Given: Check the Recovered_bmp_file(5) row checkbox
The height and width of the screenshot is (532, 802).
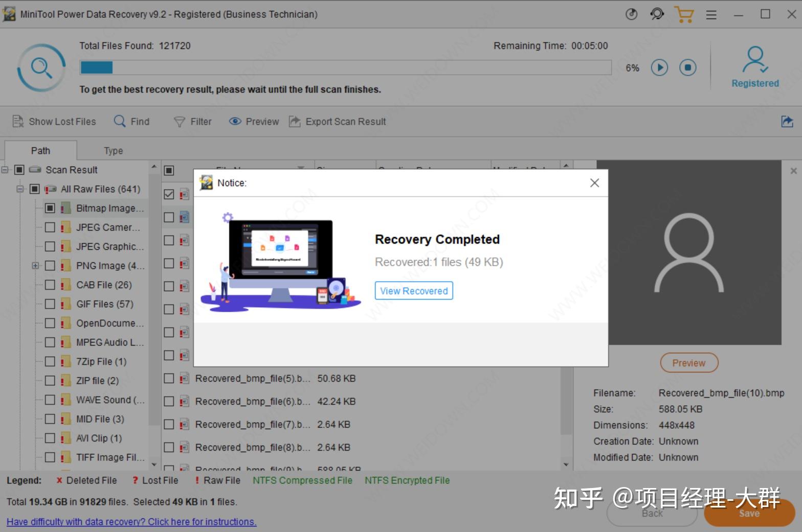Looking at the screenshot, I should tap(169, 379).
